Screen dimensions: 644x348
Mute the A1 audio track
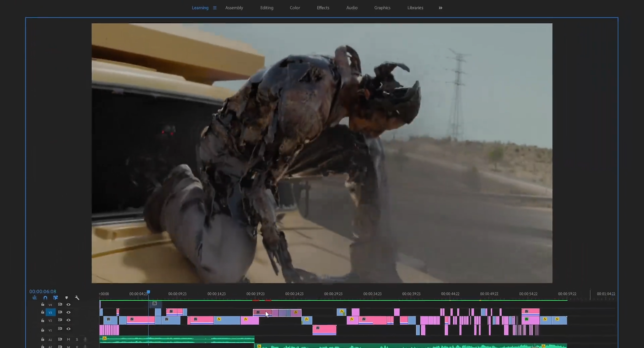pos(68,339)
